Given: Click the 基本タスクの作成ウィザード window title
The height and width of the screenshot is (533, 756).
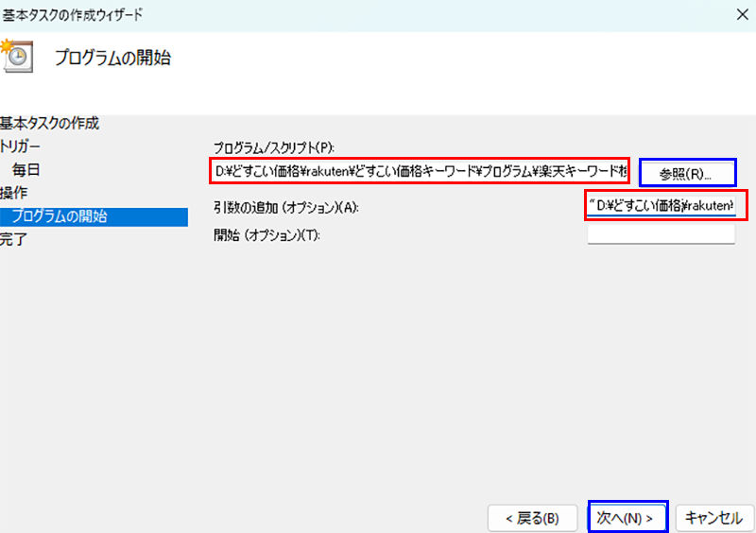Looking at the screenshot, I should [73, 15].
